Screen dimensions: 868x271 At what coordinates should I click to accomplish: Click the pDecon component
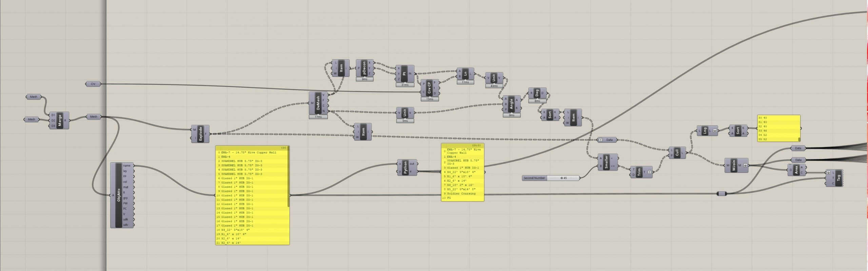click(364, 68)
